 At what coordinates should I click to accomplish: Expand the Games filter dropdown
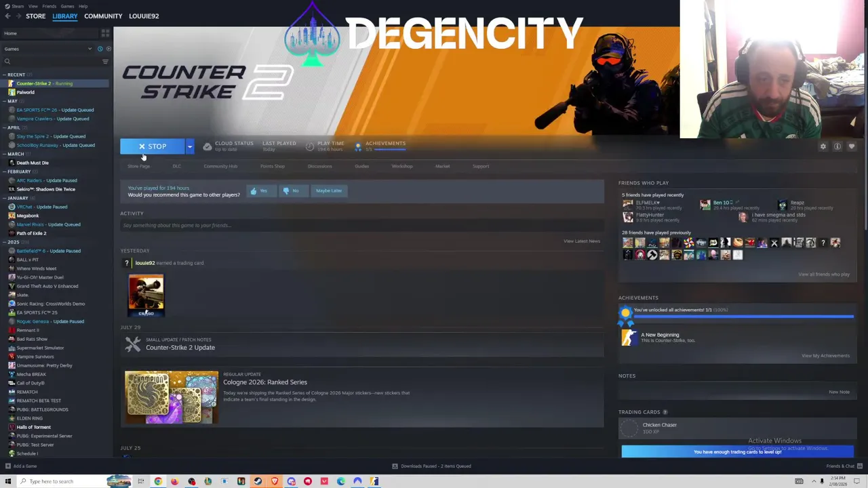coord(90,49)
